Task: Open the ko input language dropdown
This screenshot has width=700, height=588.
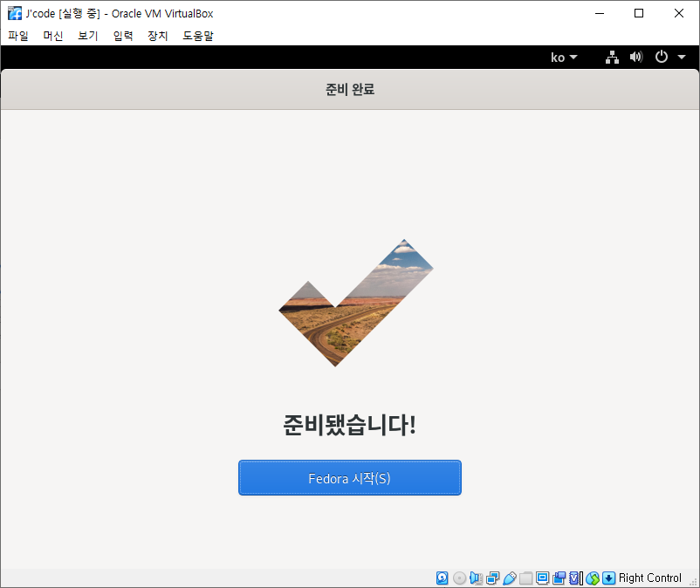Action: [564, 57]
